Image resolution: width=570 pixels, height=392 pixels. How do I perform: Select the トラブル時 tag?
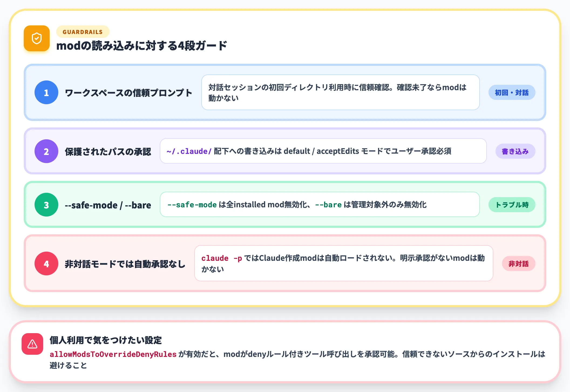512,205
